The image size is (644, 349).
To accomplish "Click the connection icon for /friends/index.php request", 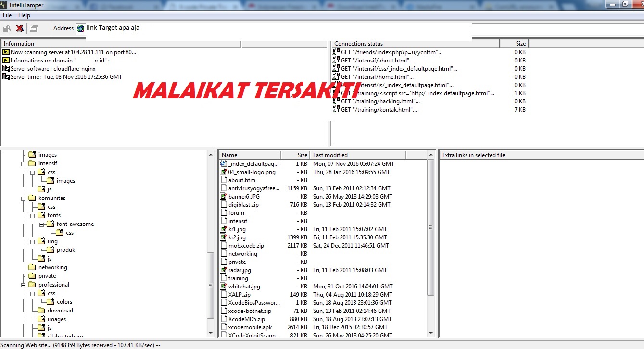I will tap(336, 52).
